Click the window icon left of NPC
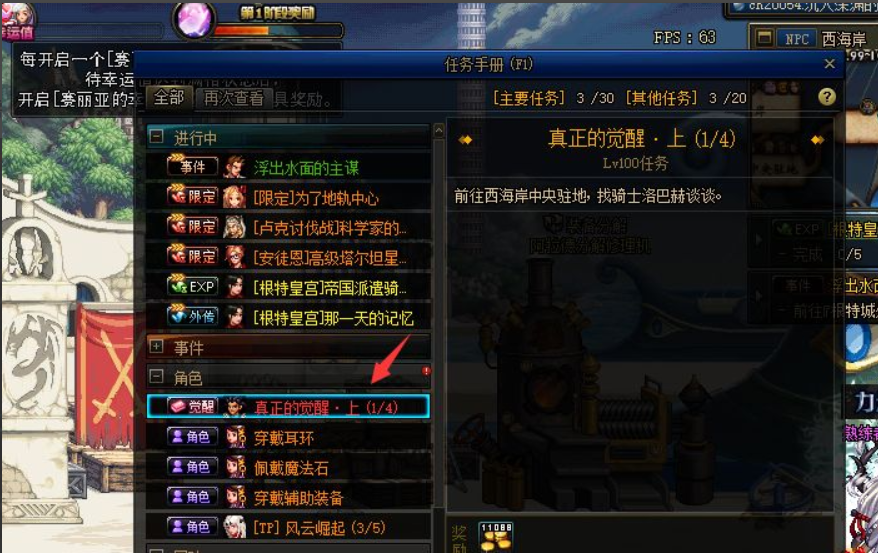This screenshot has height=553, width=878. [x=764, y=38]
